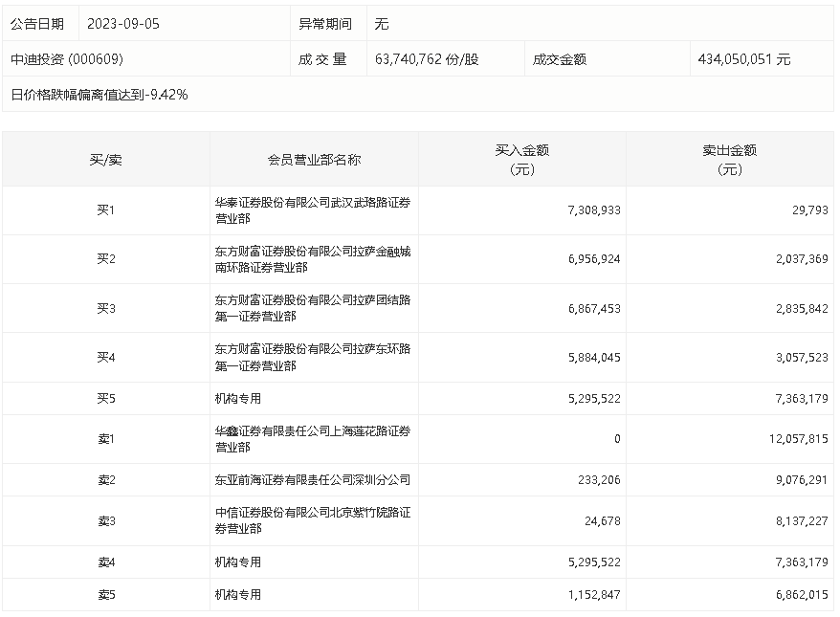Click trading volume 63,740,762 份/股
The image size is (840, 617).
[427, 59]
